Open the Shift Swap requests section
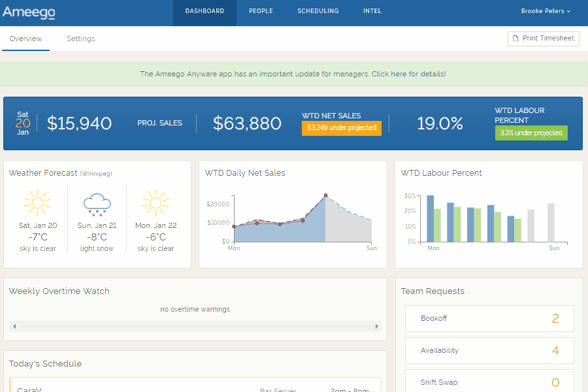588x392 pixels. click(x=489, y=382)
